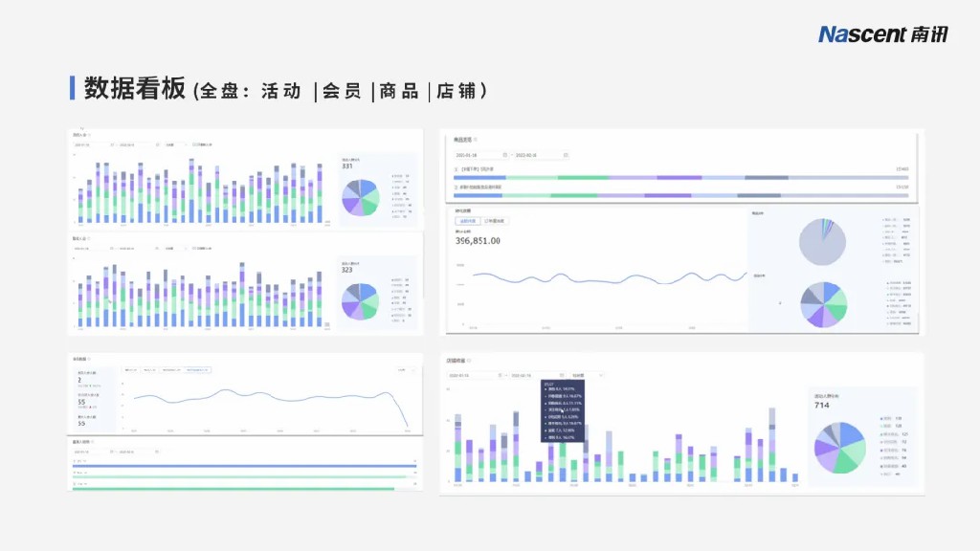This screenshot has width=980, height=551.
Task: Click the pie chart under the 323 total
Action: [360, 301]
